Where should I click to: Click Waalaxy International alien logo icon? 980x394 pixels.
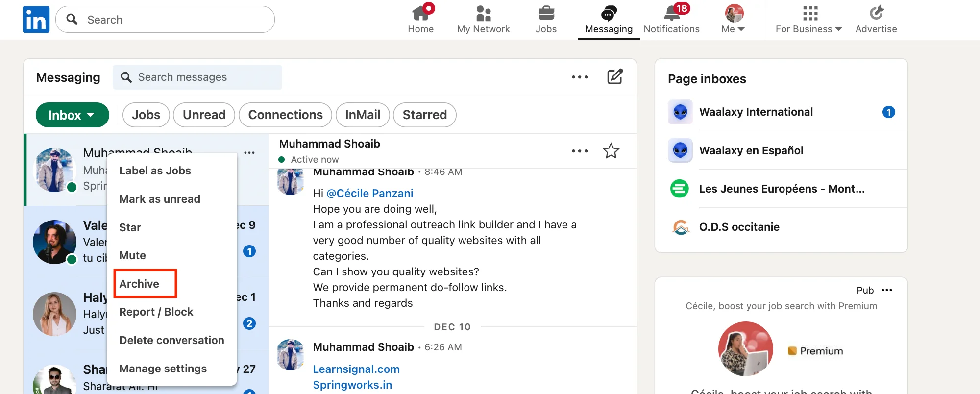(x=680, y=112)
